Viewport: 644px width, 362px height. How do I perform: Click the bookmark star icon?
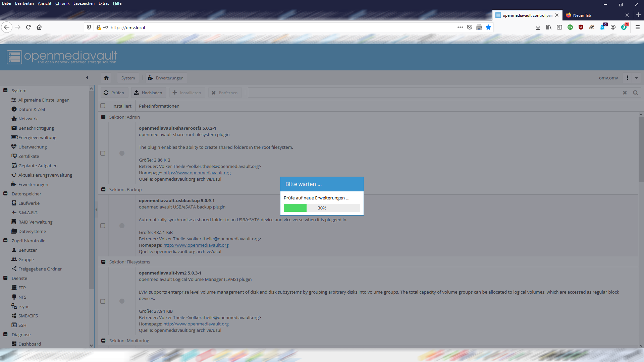488,27
